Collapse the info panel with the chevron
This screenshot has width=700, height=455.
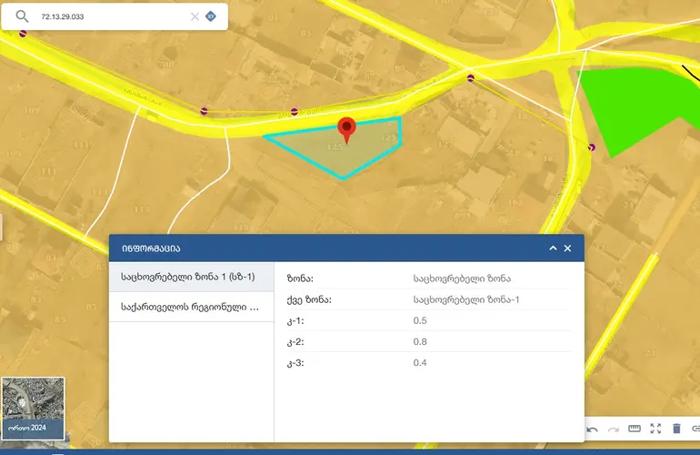(553, 248)
